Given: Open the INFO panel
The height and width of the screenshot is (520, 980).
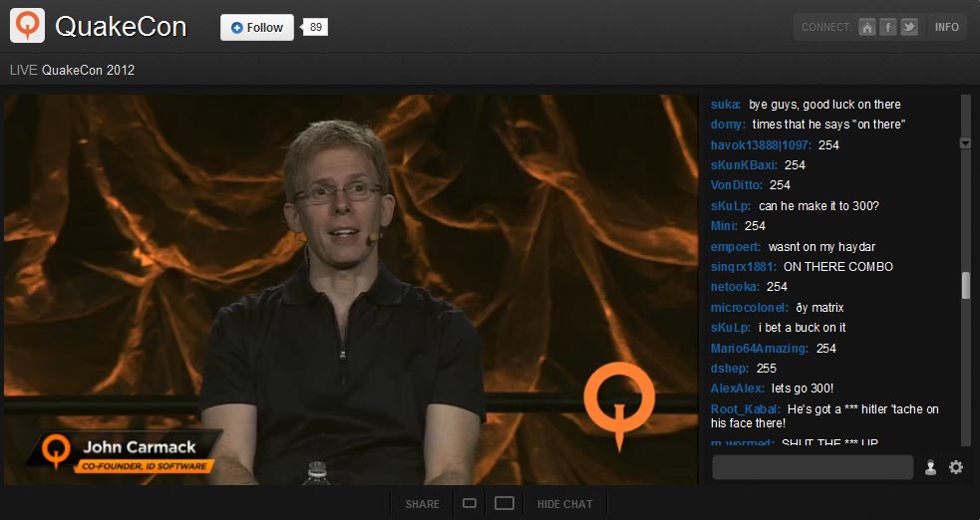Looking at the screenshot, I should (946, 28).
